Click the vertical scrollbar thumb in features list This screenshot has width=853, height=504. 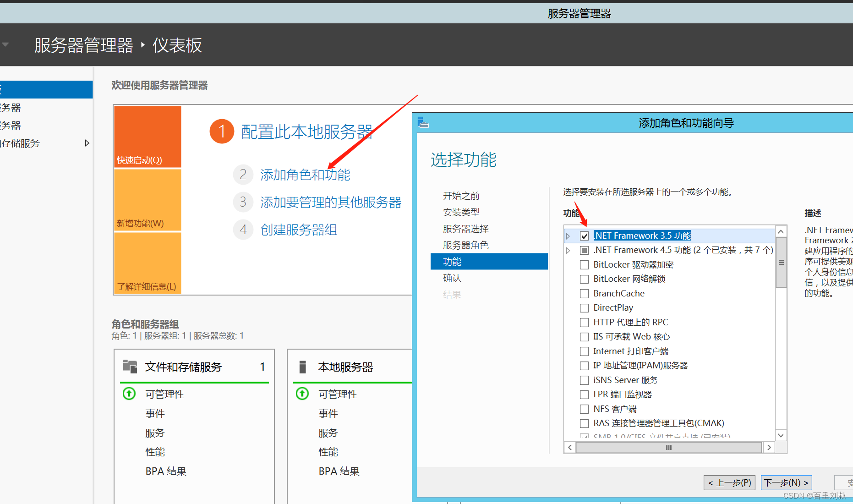[x=781, y=263]
